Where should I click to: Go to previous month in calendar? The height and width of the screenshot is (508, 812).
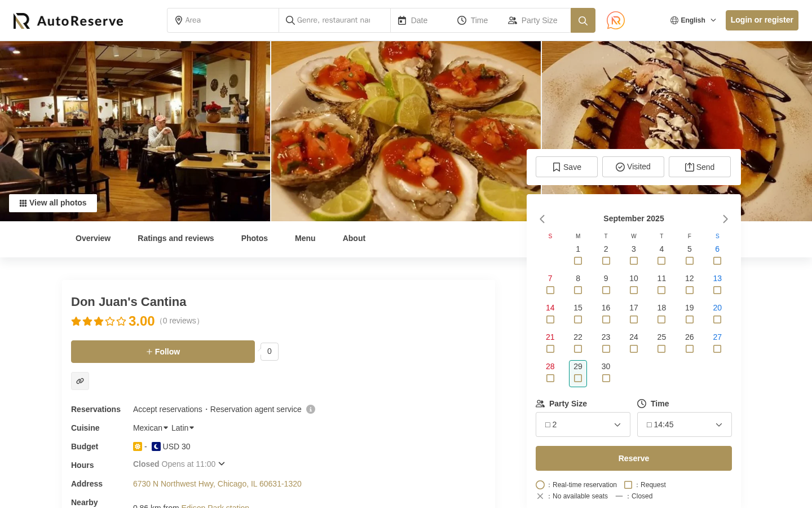542,219
